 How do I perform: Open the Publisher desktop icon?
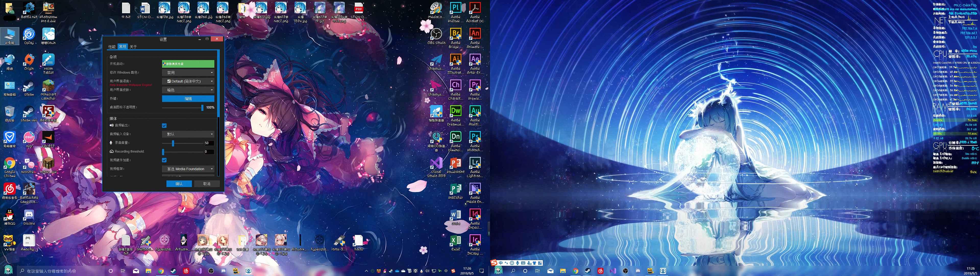click(455, 191)
